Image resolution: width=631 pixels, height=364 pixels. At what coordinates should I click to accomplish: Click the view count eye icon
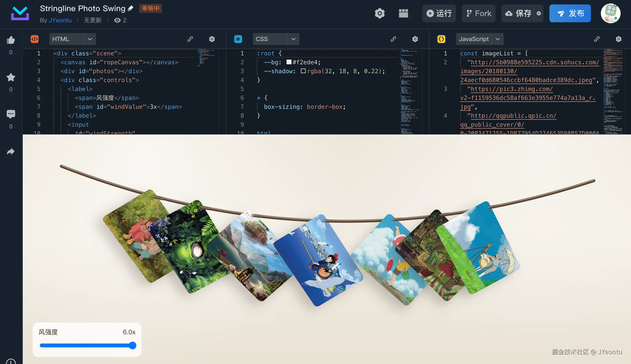(117, 20)
